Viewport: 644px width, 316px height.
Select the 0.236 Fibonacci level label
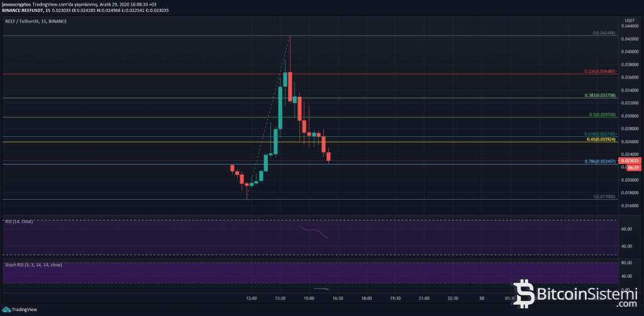[601, 71]
